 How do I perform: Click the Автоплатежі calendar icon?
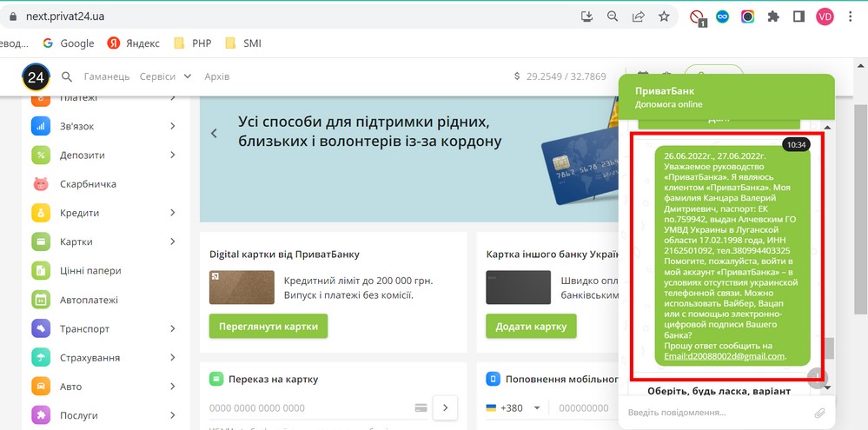click(x=41, y=300)
